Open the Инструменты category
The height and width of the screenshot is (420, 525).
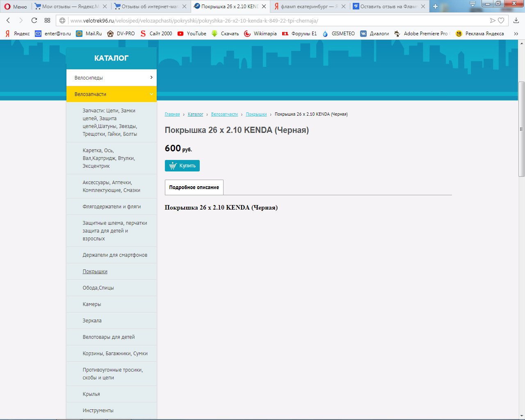tap(112, 411)
